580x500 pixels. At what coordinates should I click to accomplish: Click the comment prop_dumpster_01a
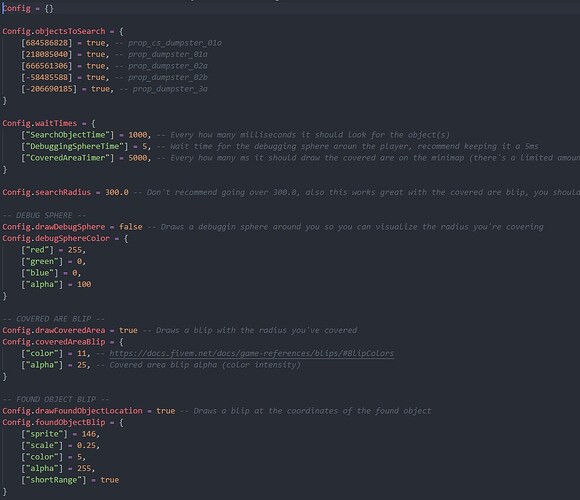[x=168, y=54]
